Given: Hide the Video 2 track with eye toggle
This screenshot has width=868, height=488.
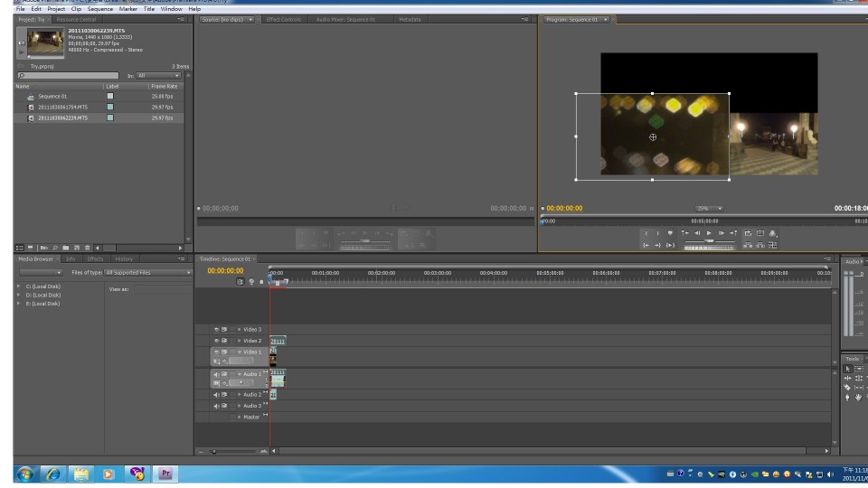Looking at the screenshot, I should tap(217, 341).
